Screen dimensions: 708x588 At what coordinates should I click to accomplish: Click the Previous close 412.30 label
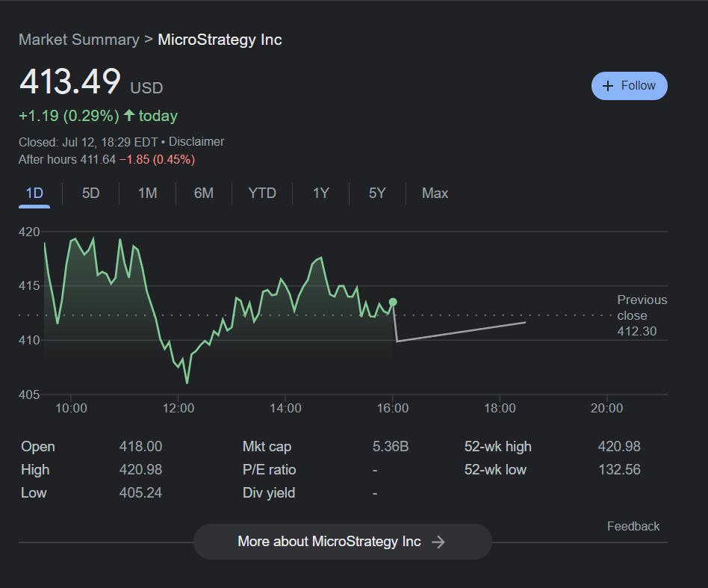tap(642, 315)
